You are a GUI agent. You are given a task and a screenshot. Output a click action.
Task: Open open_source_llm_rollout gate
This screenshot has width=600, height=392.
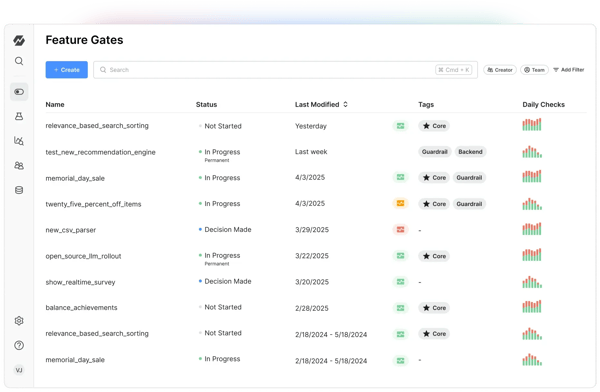tap(83, 256)
